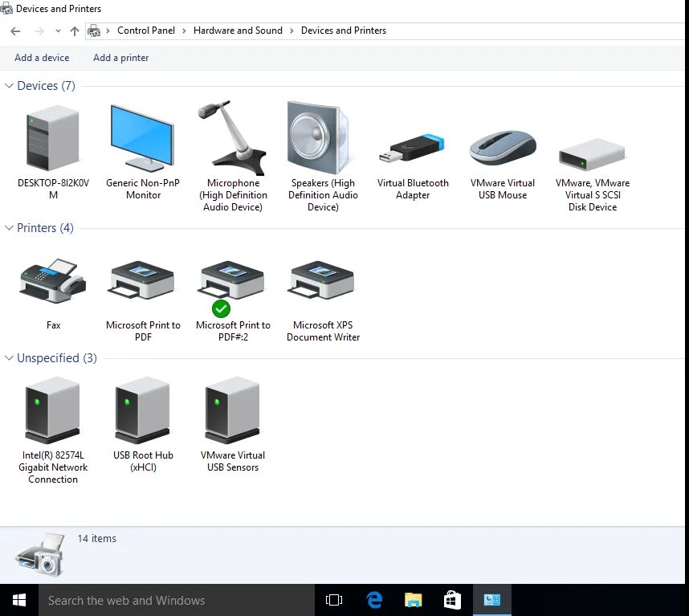Focus the Search the web and Windows box
The image size is (689, 616).
177,600
